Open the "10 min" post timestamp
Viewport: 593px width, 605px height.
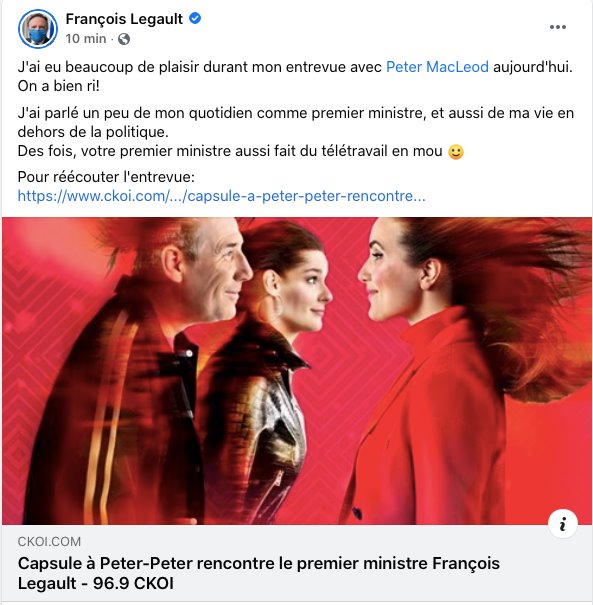pyautogui.click(x=86, y=39)
